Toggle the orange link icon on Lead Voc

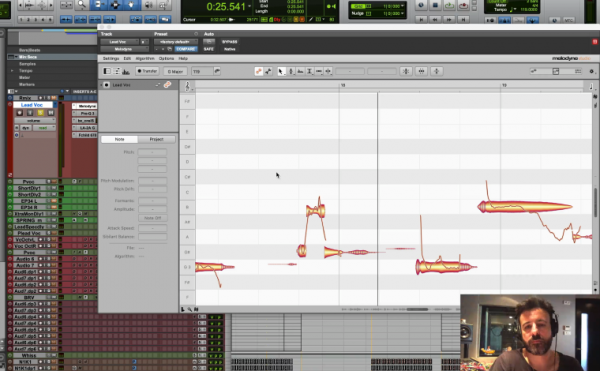point(167,85)
